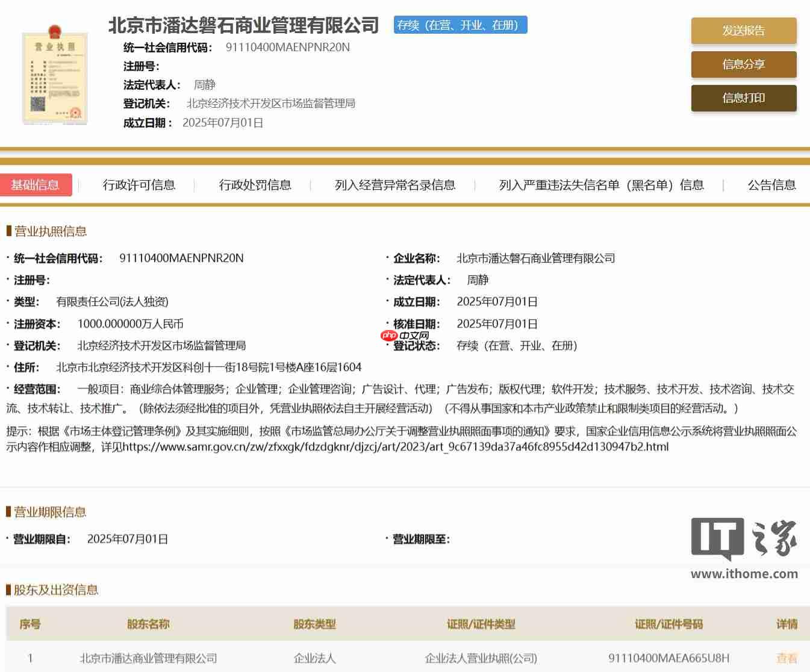Image resolution: width=810 pixels, height=672 pixels.
Task: Click the 证照/证件号码 table header
Action: click(x=670, y=624)
